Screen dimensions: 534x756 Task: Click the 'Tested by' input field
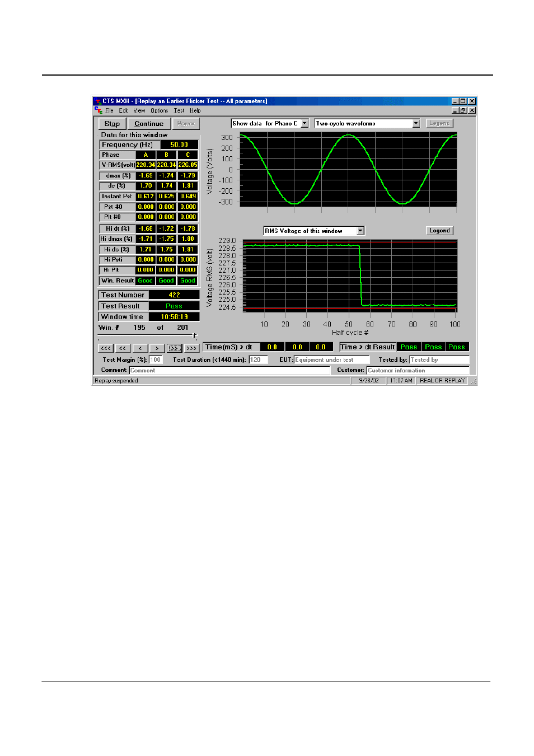(439, 360)
